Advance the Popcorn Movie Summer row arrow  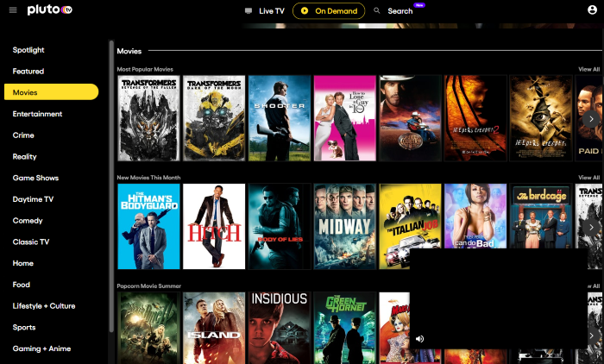593,336
